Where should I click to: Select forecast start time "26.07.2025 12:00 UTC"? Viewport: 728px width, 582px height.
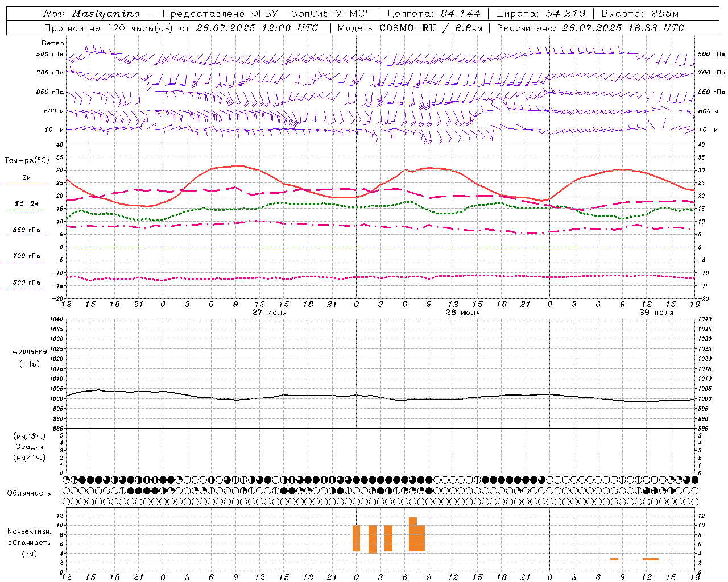[257, 28]
